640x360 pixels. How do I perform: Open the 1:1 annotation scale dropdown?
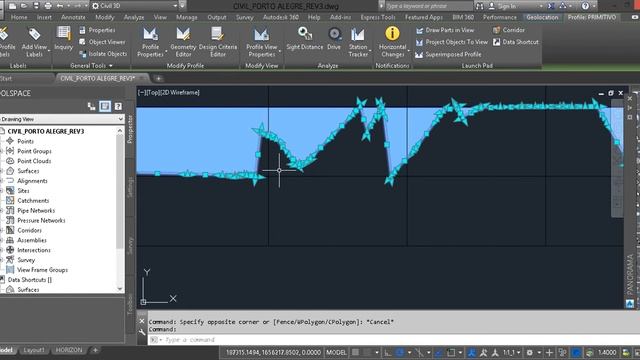pyautogui.click(x=511, y=352)
